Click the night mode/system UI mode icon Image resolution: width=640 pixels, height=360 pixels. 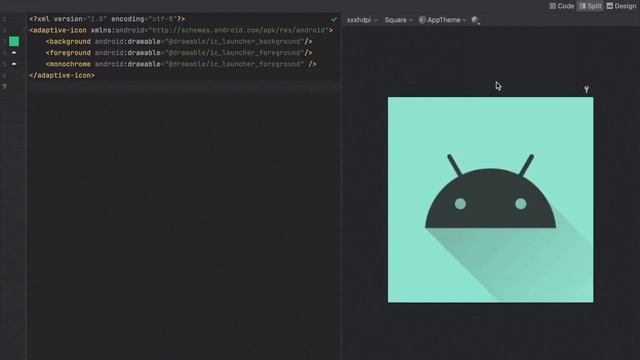pos(476,20)
